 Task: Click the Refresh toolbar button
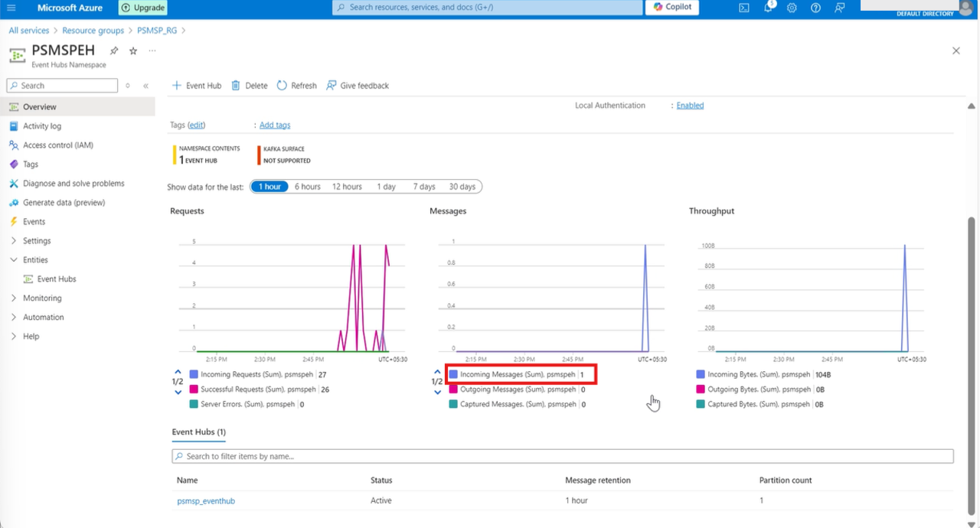pyautogui.click(x=296, y=86)
